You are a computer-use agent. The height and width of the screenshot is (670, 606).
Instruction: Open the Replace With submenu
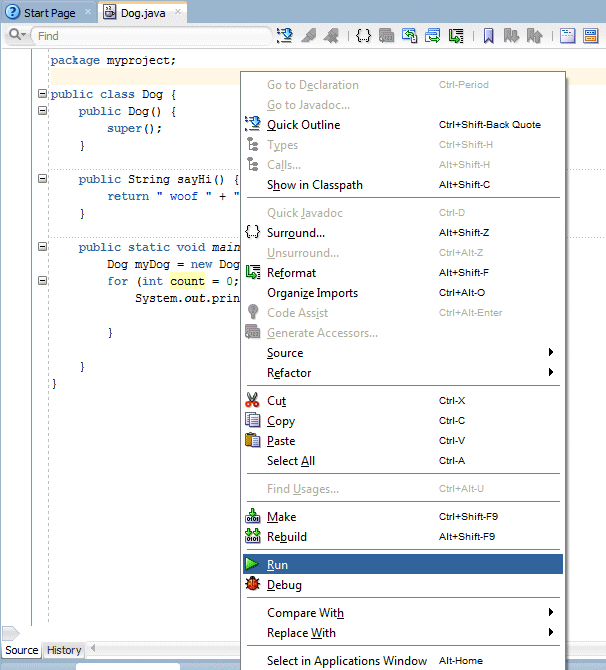pyautogui.click(x=403, y=633)
